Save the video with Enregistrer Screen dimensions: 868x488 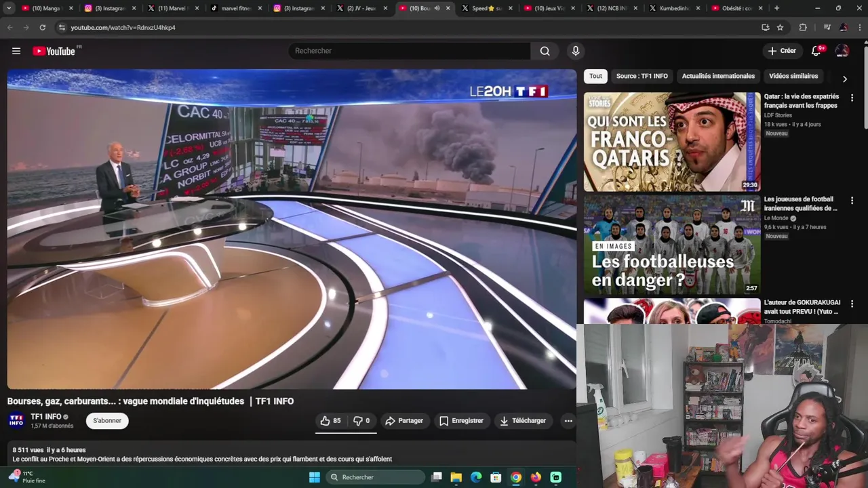point(461,421)
